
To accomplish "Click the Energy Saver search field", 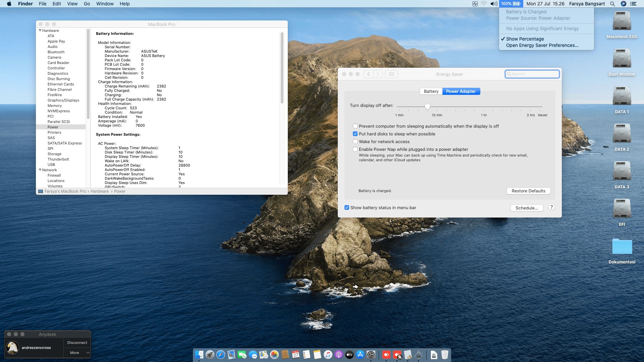I will tap(532, 74).
